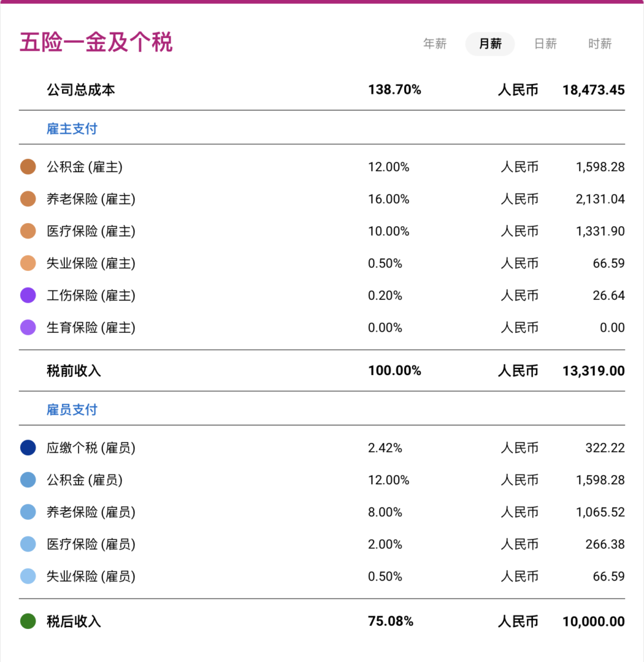Switch to the 日薪 view

pos(545,44)
